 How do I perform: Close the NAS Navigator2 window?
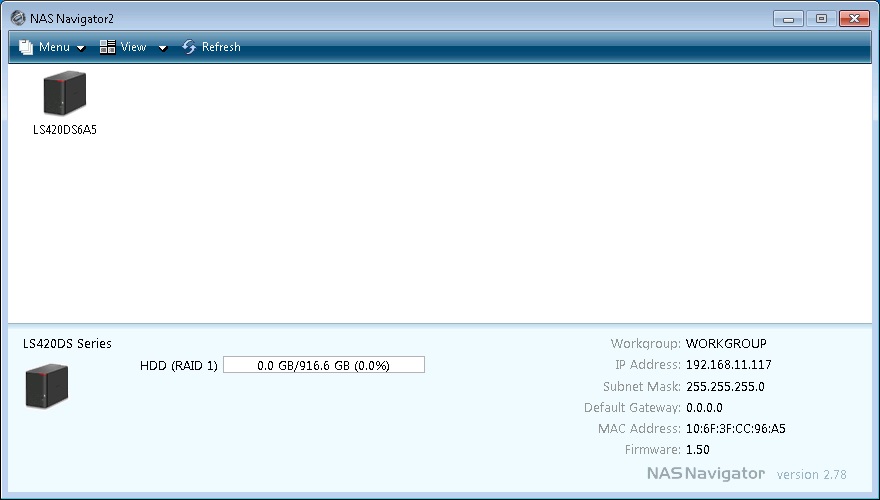click(854, 19)
